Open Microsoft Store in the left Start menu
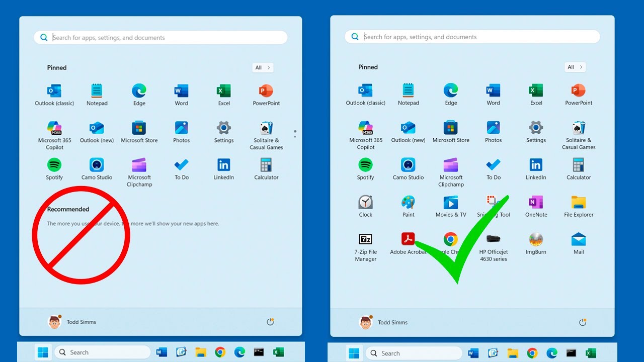Image resolution: width=644 pixels, height=362 pixels. (139, 132)
